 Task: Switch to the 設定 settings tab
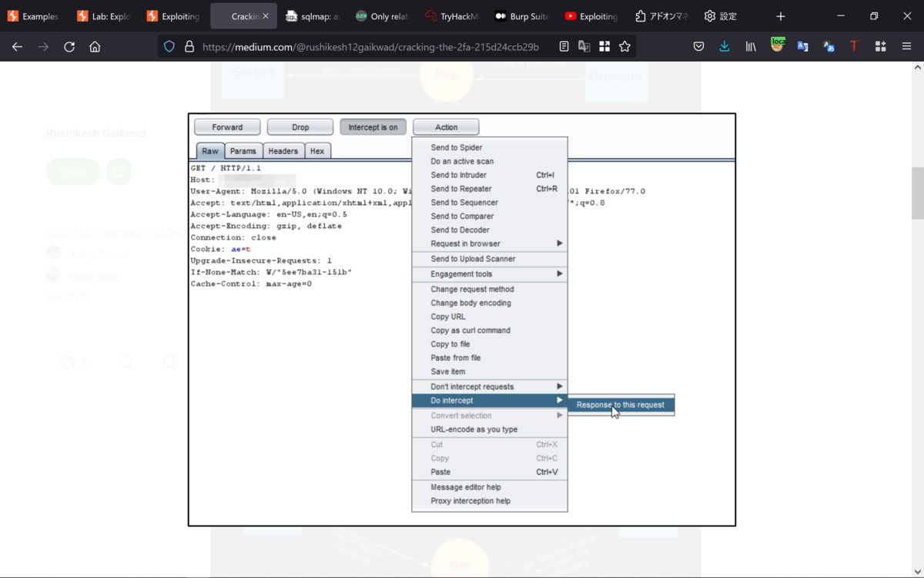pos(730,16)
